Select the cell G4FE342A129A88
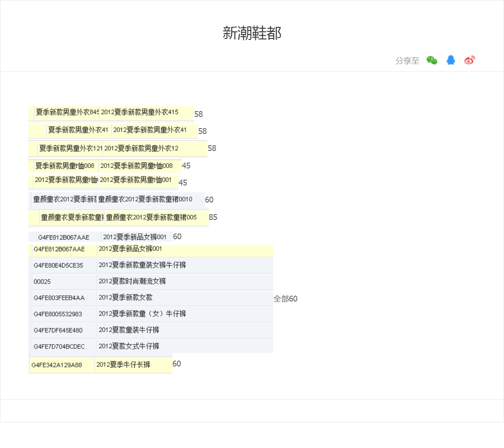Image resolution: width=504 pixels, height=448 pixels. point(57,365)
